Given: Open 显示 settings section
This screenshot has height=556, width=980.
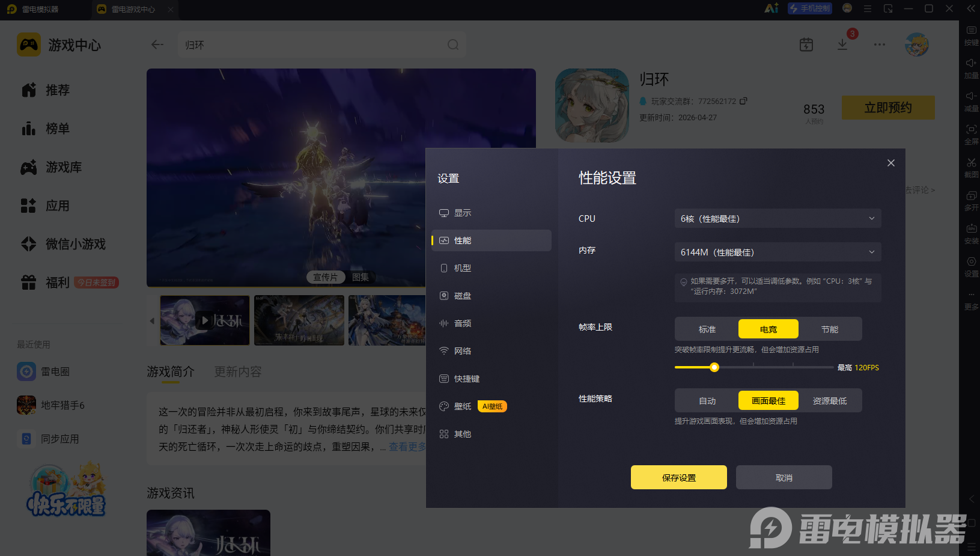Looking at the screenshot, I should coord(492,213).
